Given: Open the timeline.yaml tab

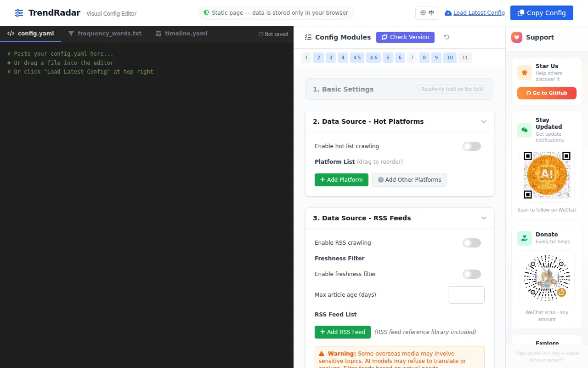Looking at the screenshot, I should tap(181, 34).
